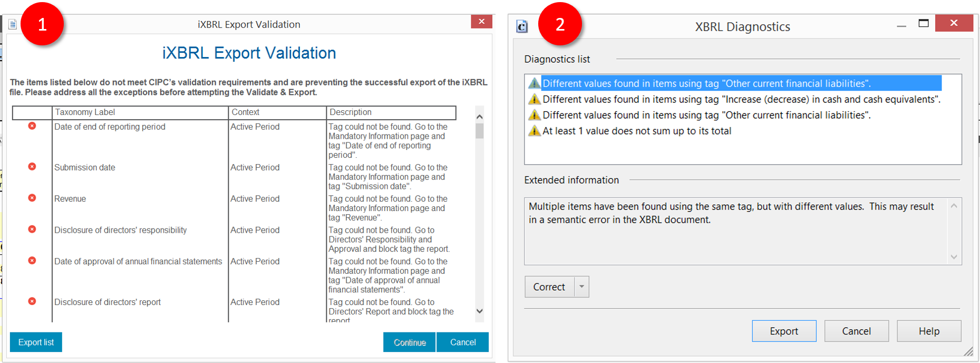Screen dimensions: 980x363
Task: Click Export in XBRL Diagnostics
Action: [784, 331]
